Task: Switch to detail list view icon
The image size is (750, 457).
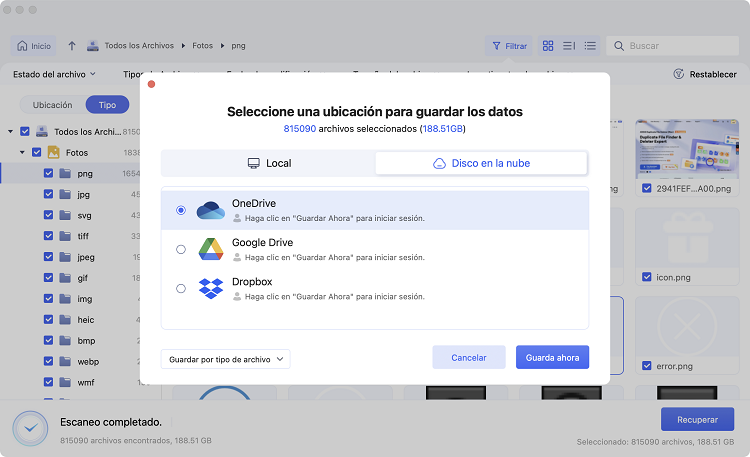Action: click(x=569, y=46)
